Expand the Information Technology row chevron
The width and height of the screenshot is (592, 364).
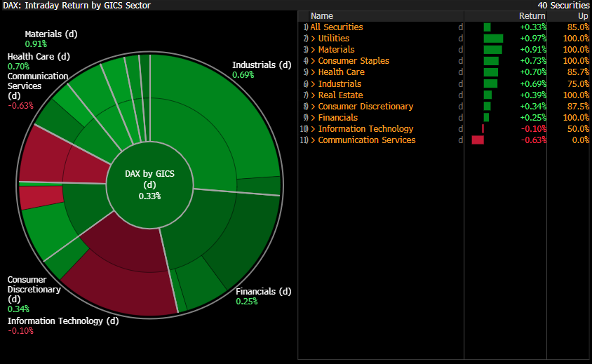point(313,129)
